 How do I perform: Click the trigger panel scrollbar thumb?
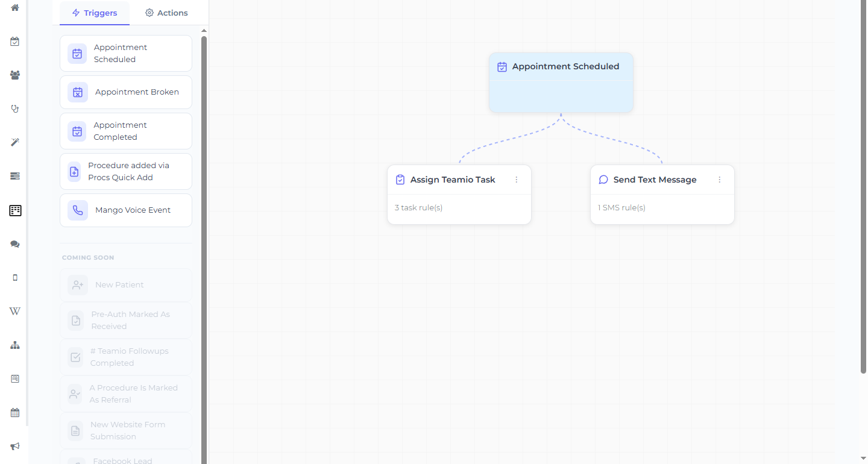(204, 249)
